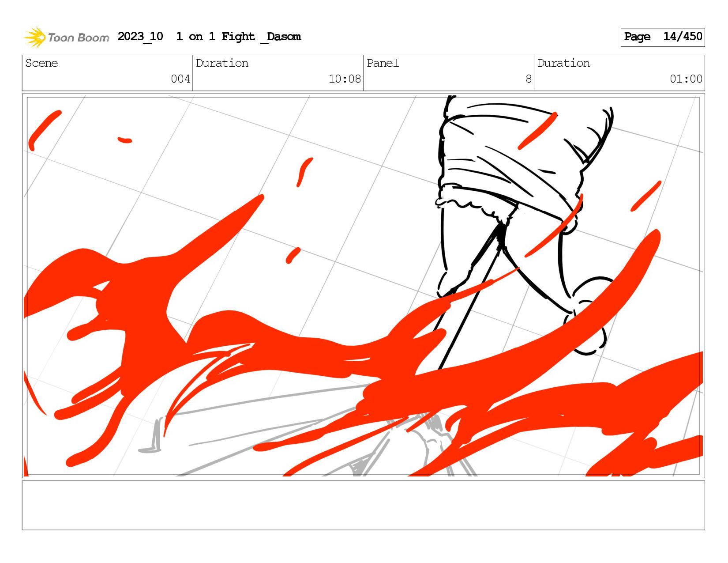Screen dimensions: 728x563
Task: Click the 'Page 14/450' indicator
Action: click(662, 37)
